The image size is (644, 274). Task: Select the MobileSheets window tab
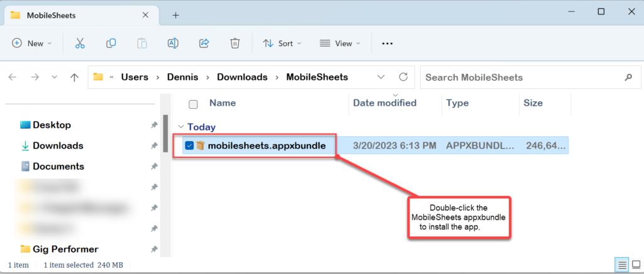coord(80,15)
